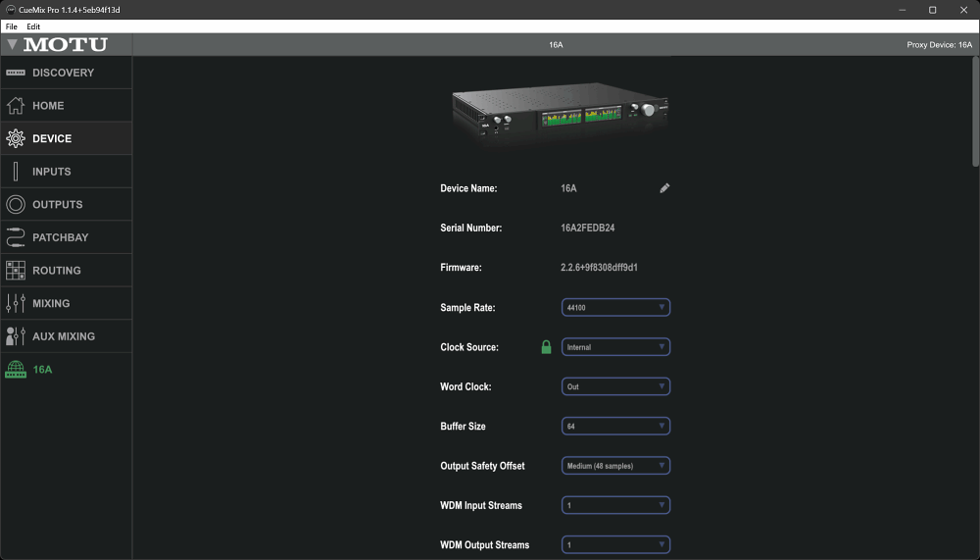Image resolution: width=980 pixels, height=560 pixels.
Task: Open Inputs page via cable icon
Action: click(x=16, y=172)
